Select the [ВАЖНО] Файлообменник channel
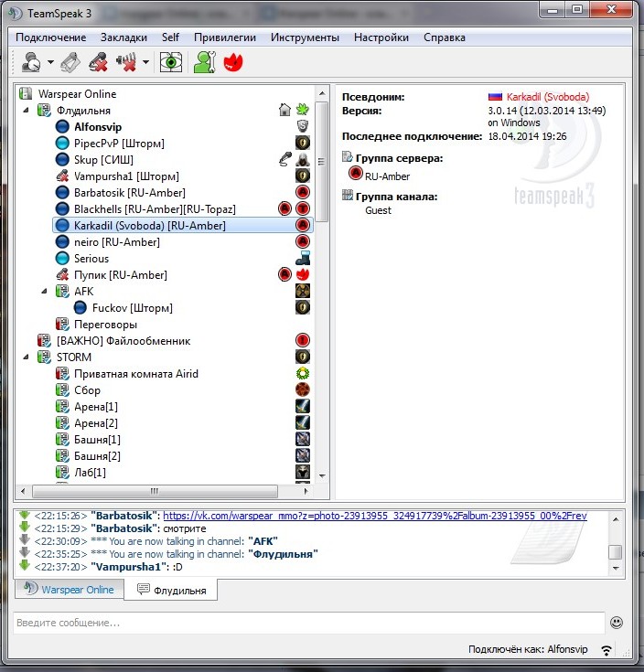The height and width of the screenshot is (672, 644). 123,341
